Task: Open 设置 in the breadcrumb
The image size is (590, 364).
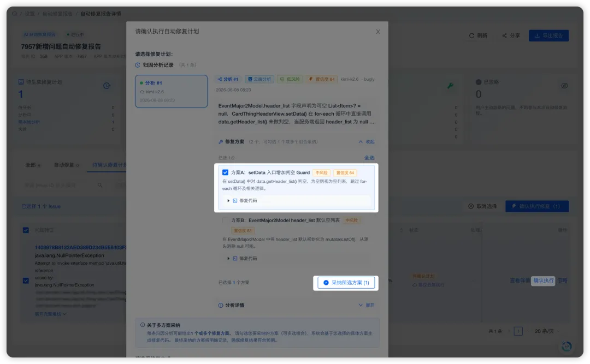Action: coord(29,14)
